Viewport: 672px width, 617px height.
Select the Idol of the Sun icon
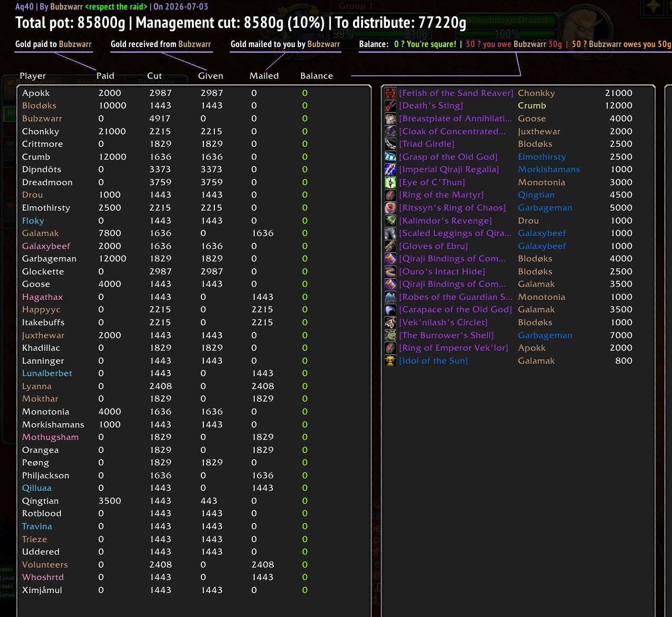[x=390, y=361]
